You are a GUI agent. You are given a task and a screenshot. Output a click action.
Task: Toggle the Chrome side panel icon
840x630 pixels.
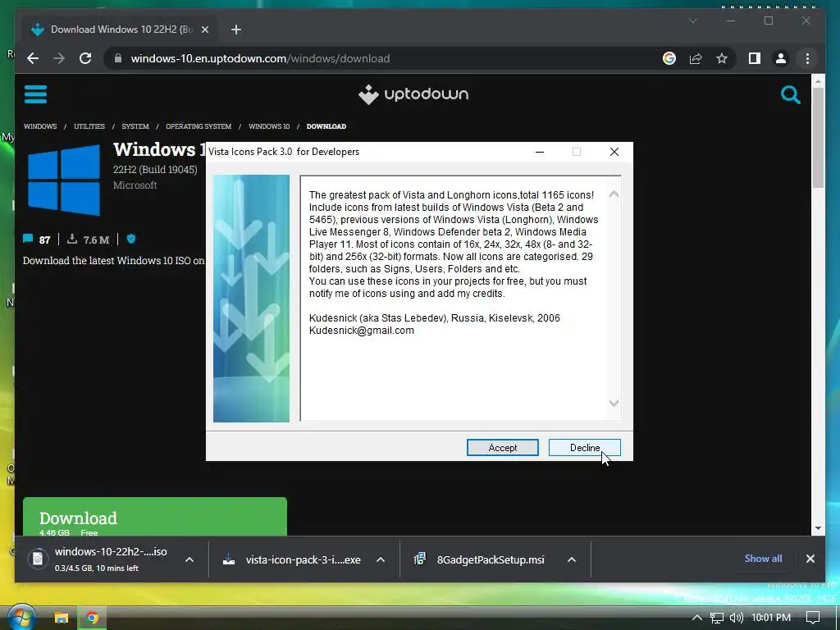755,58
